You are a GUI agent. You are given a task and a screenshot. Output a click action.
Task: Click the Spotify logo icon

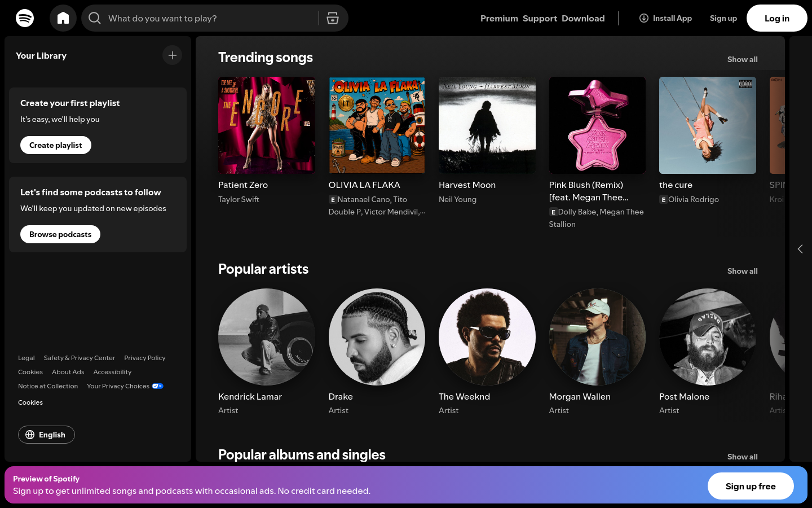coord(25,18)
